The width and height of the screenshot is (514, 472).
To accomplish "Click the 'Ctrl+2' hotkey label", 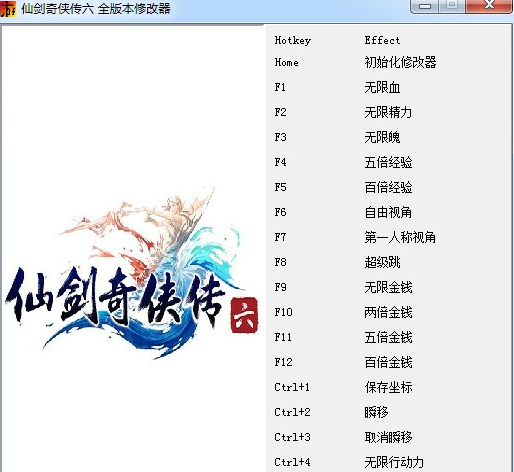I will [292, 412].
